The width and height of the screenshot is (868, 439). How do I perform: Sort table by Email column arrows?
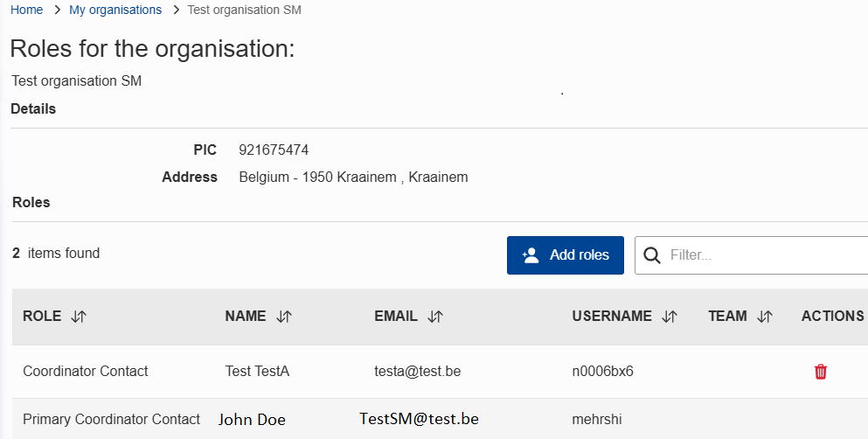[435, 317]
